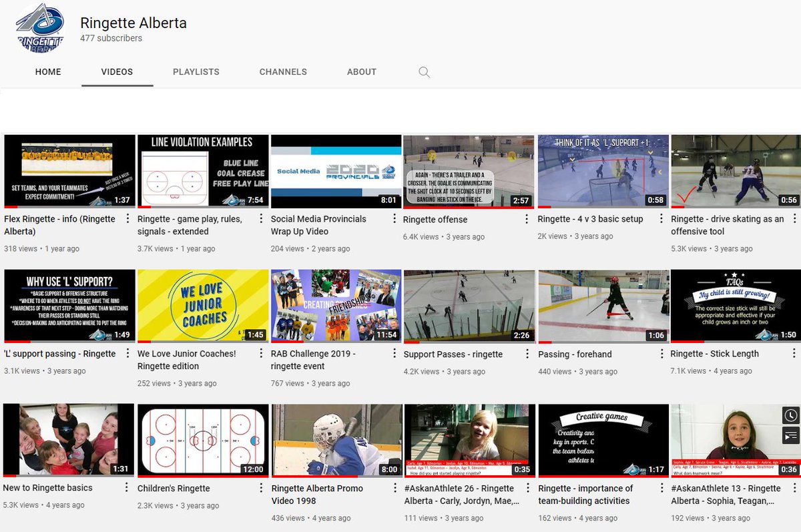Open options menu for Social Media Provincials Wrap Up Video
This screenshot has height=532, width=801.
[x=394, y=219]
